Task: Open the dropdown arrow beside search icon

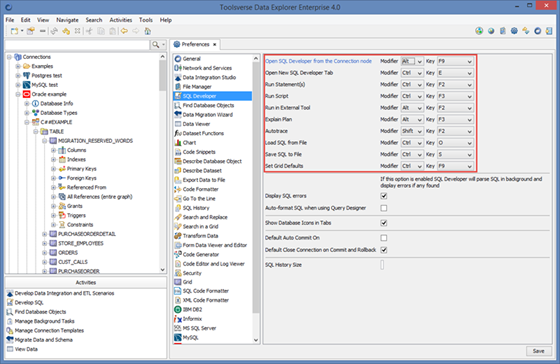Action: click(x=164, y=45)
